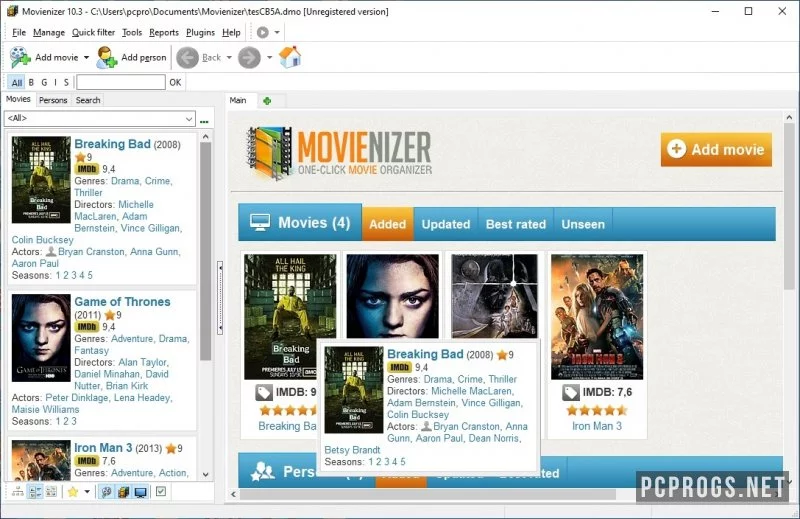Switch to thumbnail grid view icon in bottom toolbar
The height and width of the screenshot is (519, 800).
pyautogui.click(x=51, y=492)
